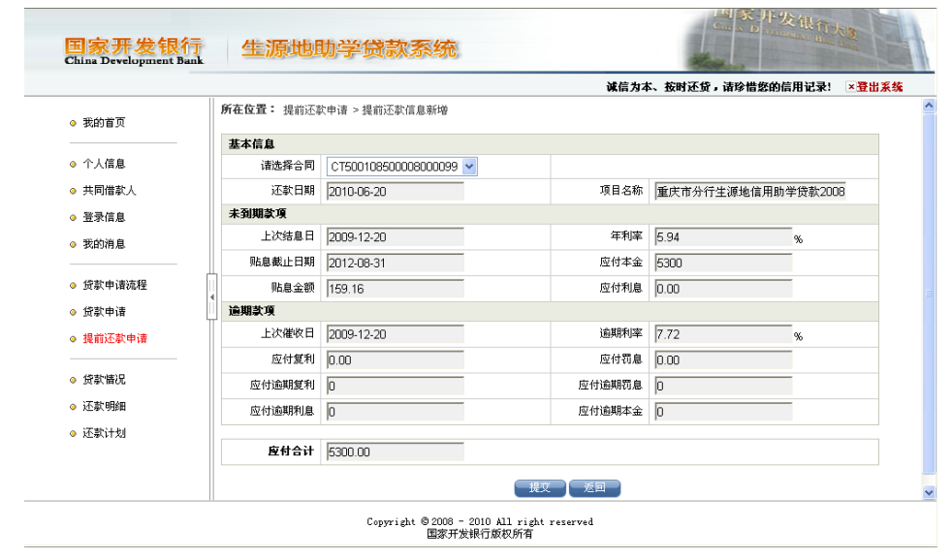Click the 贴息截止日期 field
The width and height of the screenshot is (952, 560).
(x=396, y=264)
